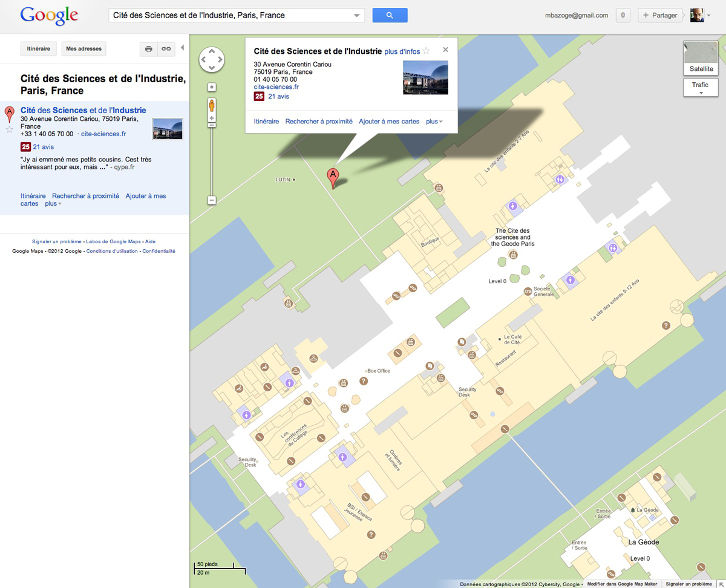The image size is (726, 588).
Task: Click the info icon near BSI Espace Jeunesse
Action: 371,535
